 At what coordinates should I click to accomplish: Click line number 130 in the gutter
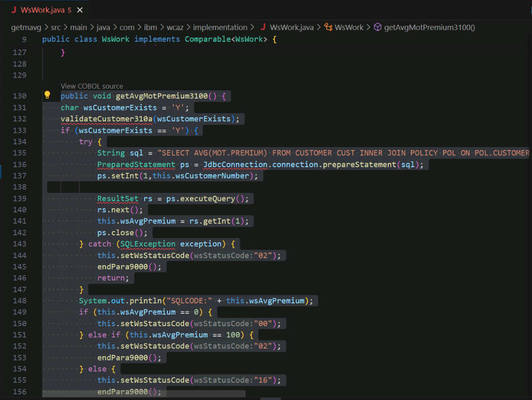[x=20, y=96]
